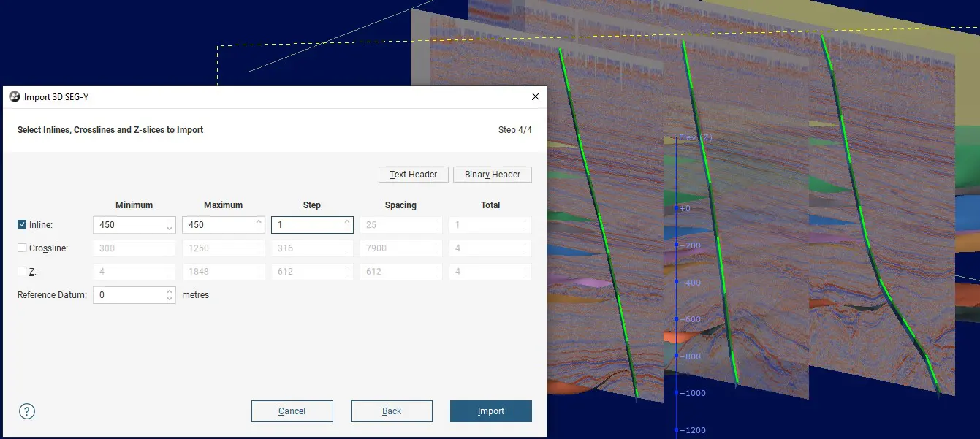Go back to the previous step
Viewport: 980px width, 439px height.
(x=392, y=411)
